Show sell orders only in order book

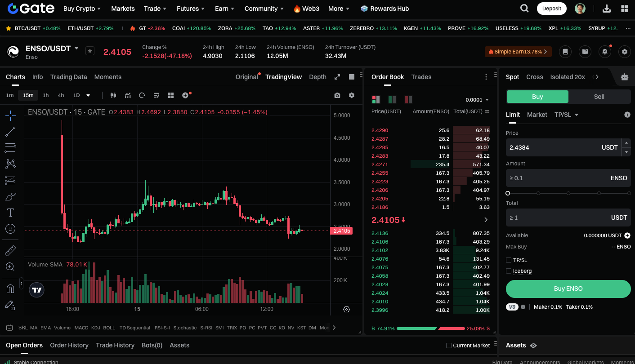coord(408,99)
